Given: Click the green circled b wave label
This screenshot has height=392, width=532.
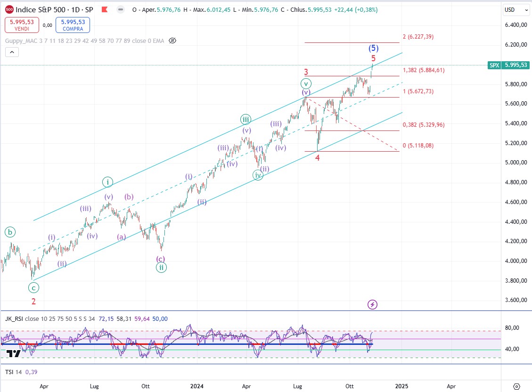Looking at the screenshot, I should tap(10, 232).
